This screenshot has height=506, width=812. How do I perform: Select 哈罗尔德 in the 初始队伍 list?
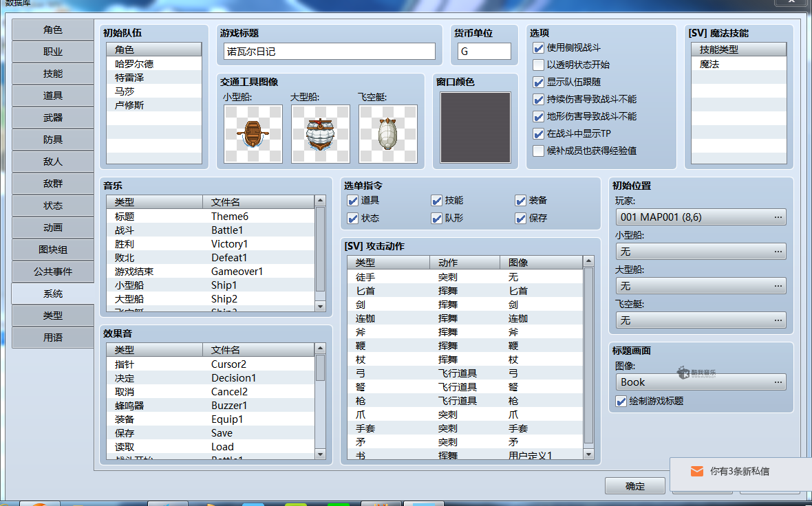(154, 64)
